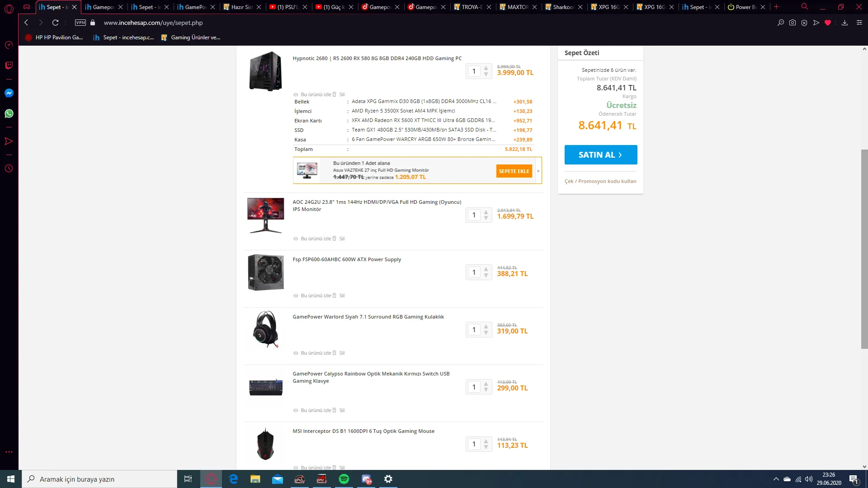The width and height of the screenshot is (868, 488).
Task: Click the heart bookmark icon in address bar
Action: click(828, 23)
